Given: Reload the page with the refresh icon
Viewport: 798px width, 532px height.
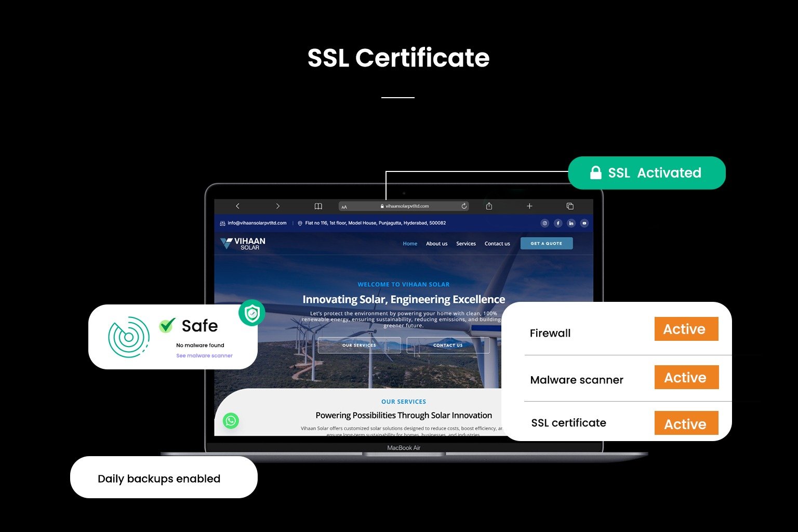Looking at the screenshot, I should pos(464,206).
